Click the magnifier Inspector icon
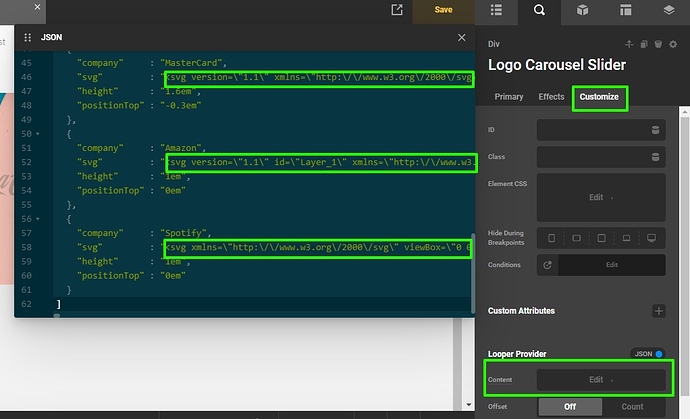690x419 pixels. [540, 11]
